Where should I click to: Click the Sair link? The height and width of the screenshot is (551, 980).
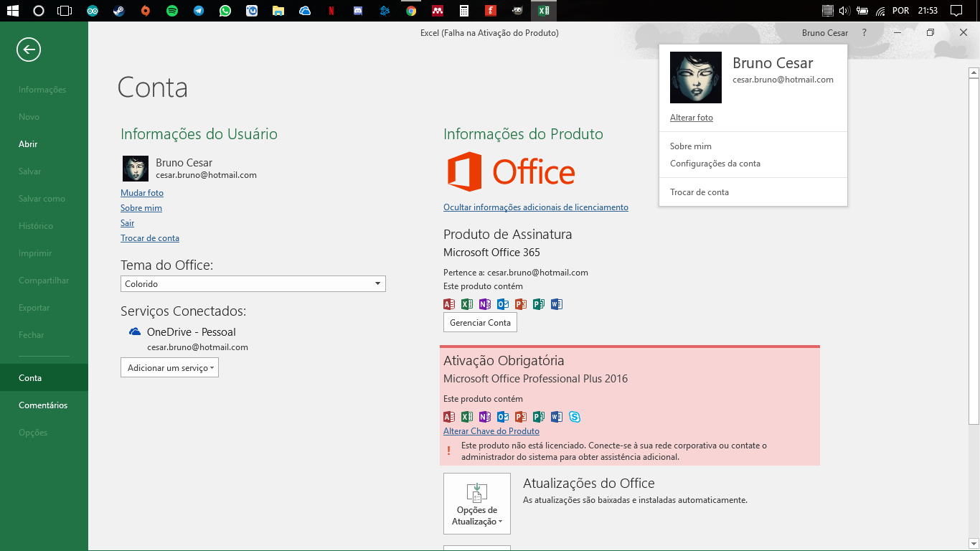(128, 223)
